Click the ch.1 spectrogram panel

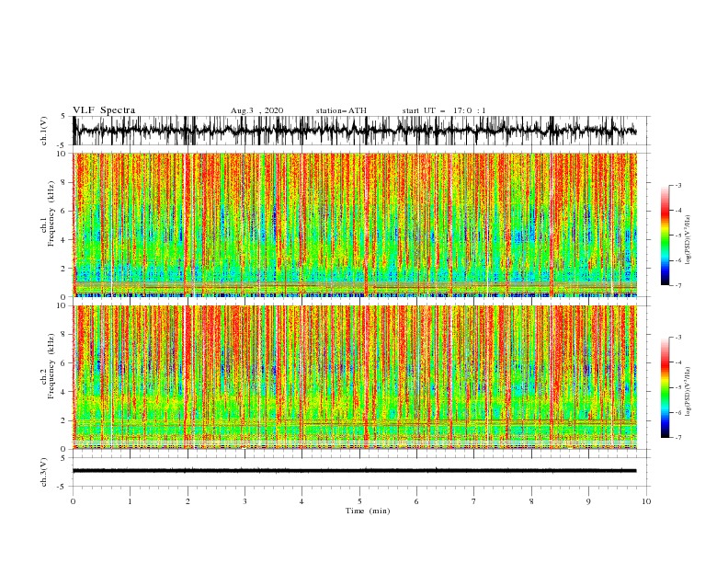pyautogui.click(x=355, y=224)
